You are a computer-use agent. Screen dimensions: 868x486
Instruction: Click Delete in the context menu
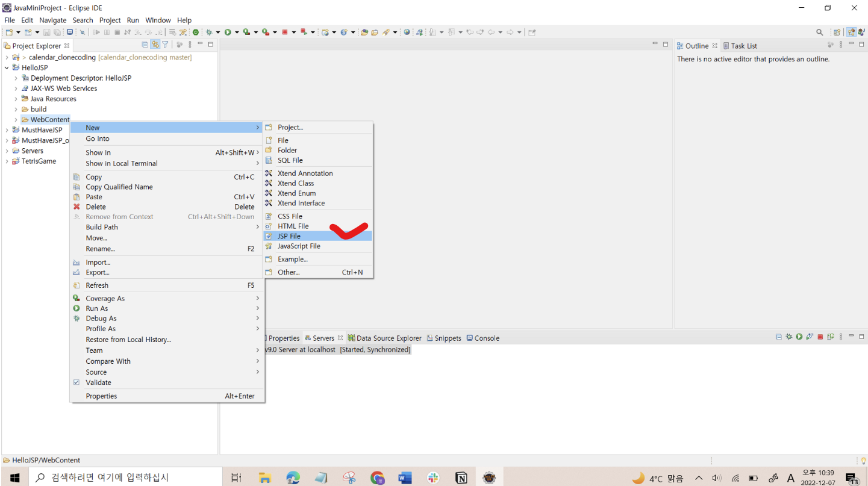pos(167,207)
